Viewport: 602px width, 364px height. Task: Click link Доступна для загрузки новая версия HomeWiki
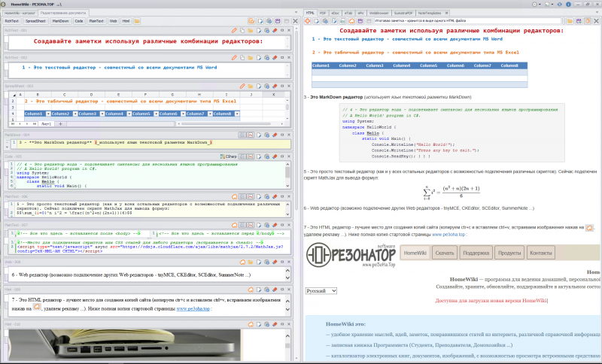pos(491,301)
